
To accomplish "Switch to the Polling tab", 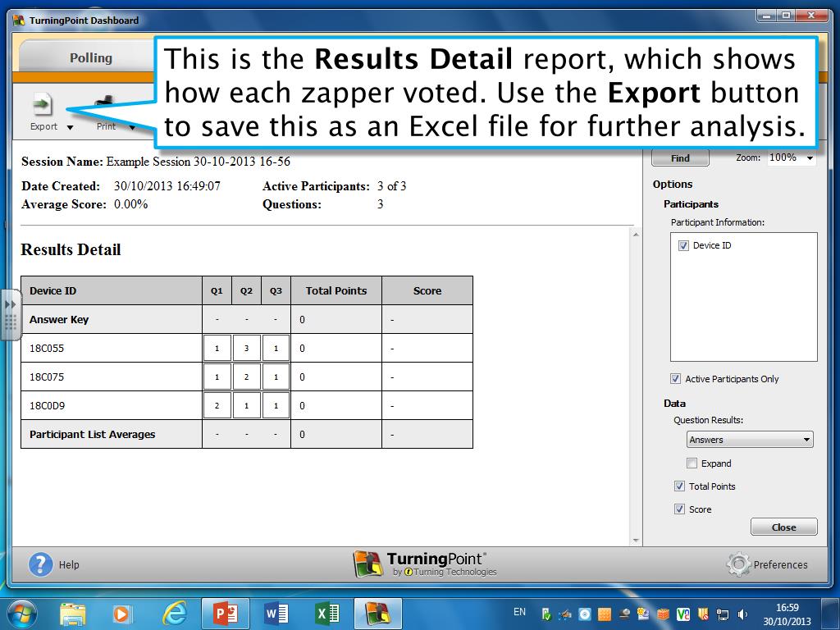I will [90, 58].
